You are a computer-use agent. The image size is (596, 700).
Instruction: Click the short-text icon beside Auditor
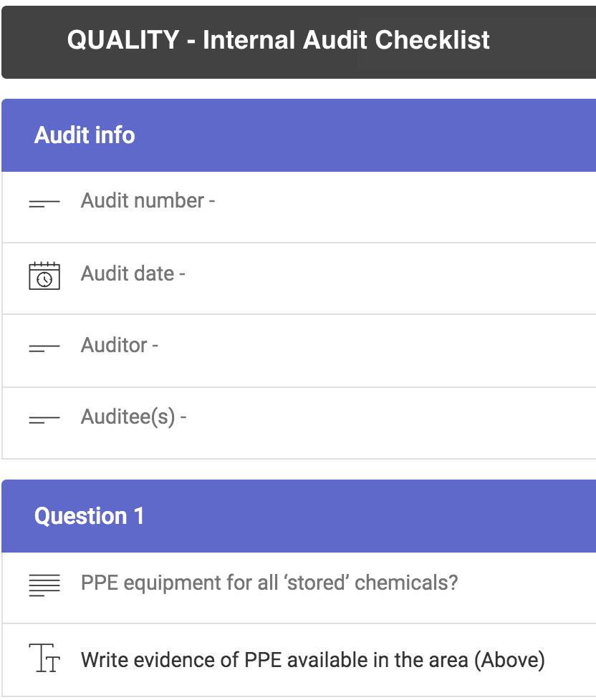[x=44, y=349]
